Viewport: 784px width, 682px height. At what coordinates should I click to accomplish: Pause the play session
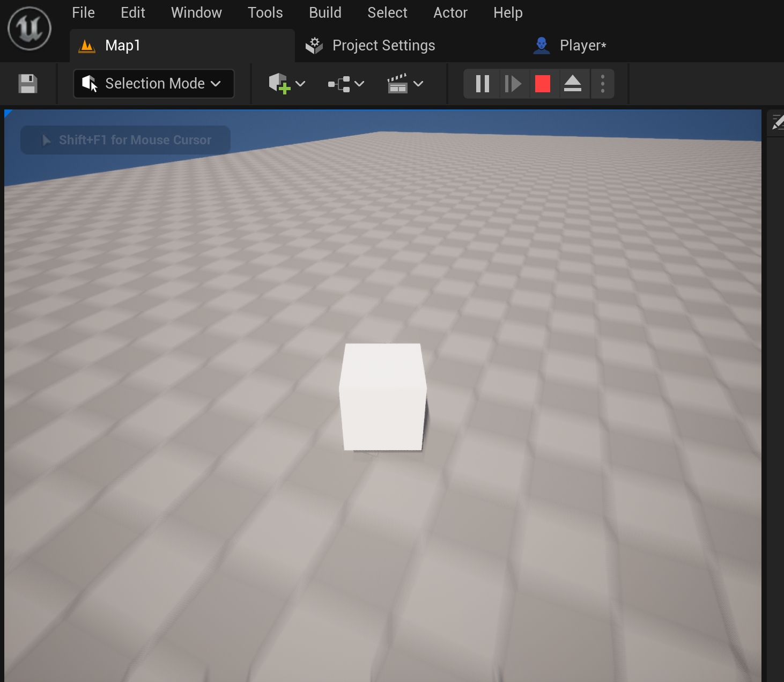(483, 84)
